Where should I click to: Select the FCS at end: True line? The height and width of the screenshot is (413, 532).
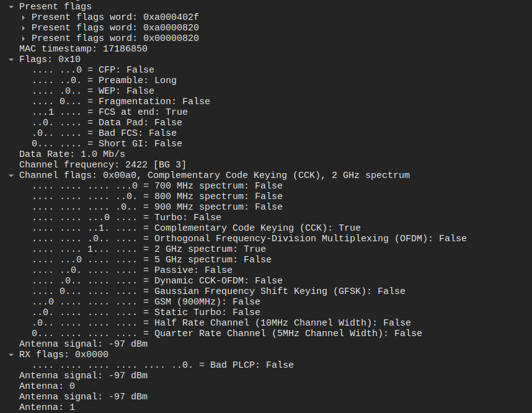click(x=110, y=112)
